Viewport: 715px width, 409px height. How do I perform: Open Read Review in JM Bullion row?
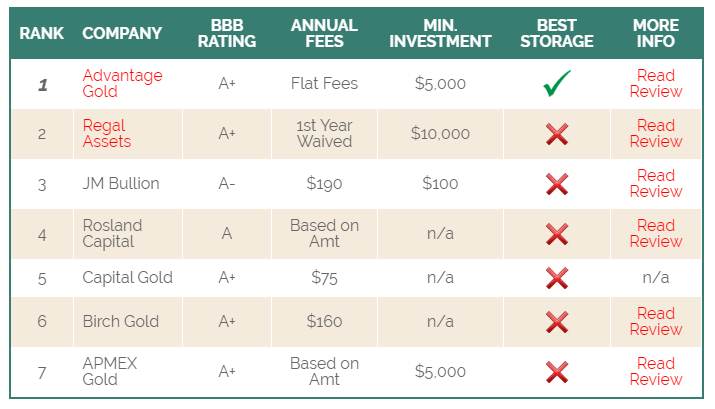click(656, 184)
